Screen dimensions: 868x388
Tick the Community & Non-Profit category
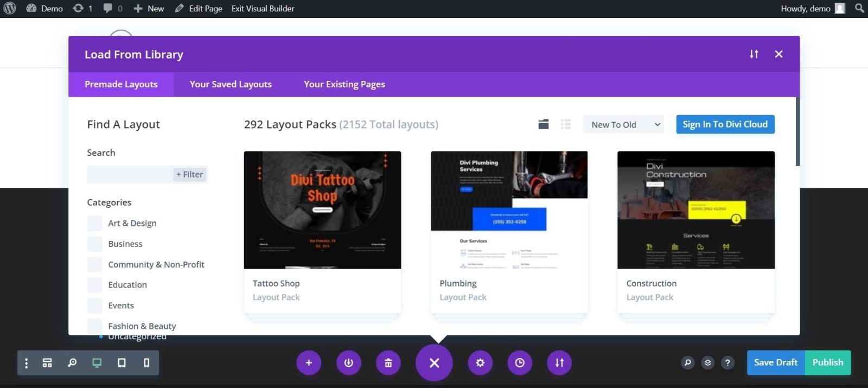pos(95,264)
